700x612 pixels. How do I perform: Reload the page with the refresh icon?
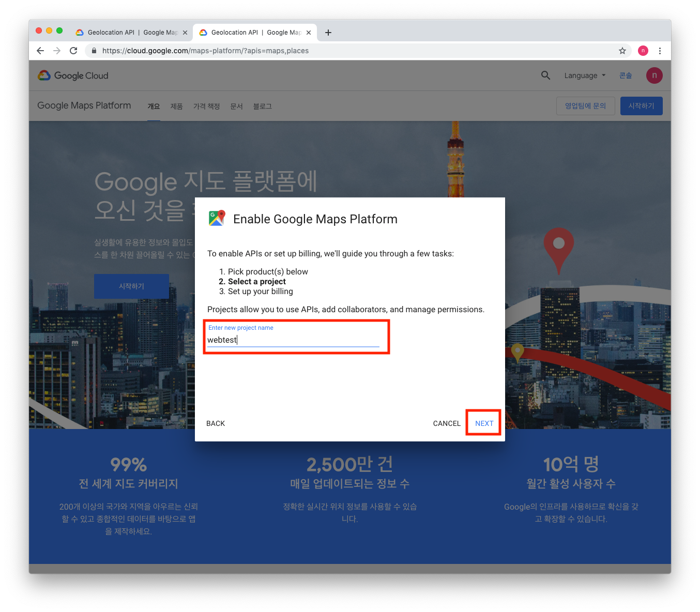73,51
